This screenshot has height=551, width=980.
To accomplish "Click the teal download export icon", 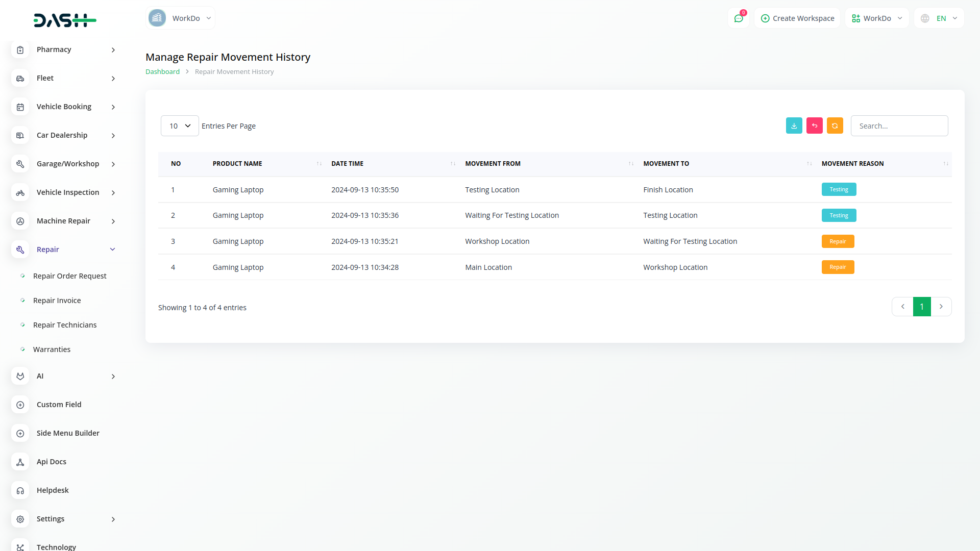I will 794,126.
